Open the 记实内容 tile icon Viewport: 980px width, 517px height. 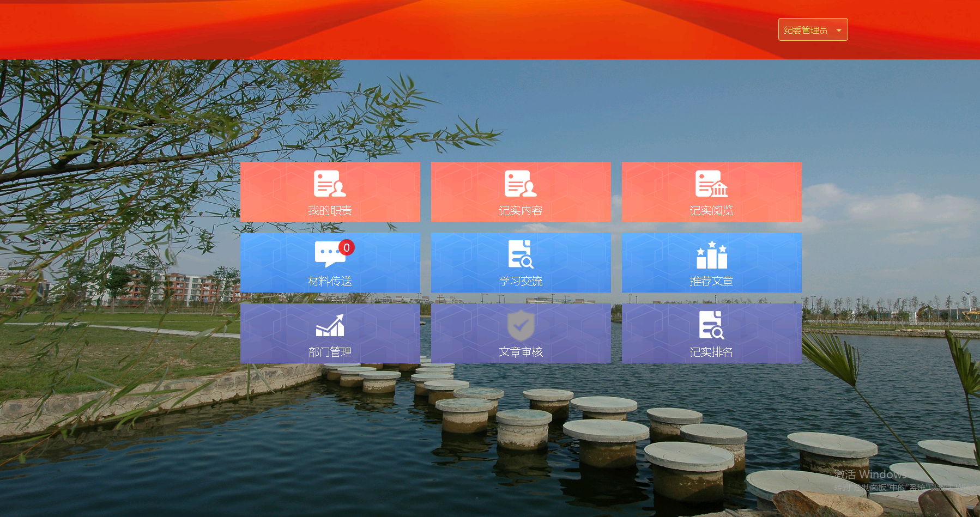pos(521,184)
